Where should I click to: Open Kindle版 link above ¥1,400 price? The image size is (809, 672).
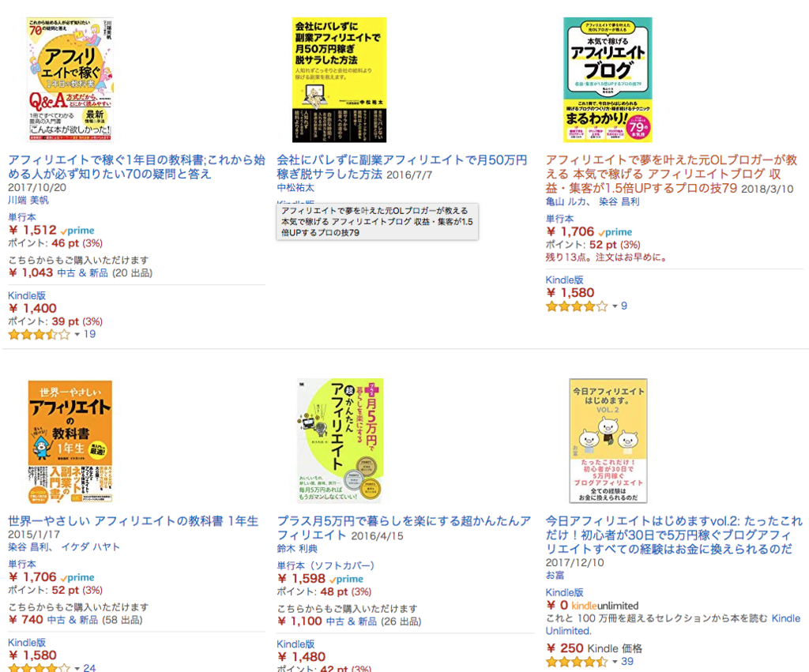pos(27,295)
